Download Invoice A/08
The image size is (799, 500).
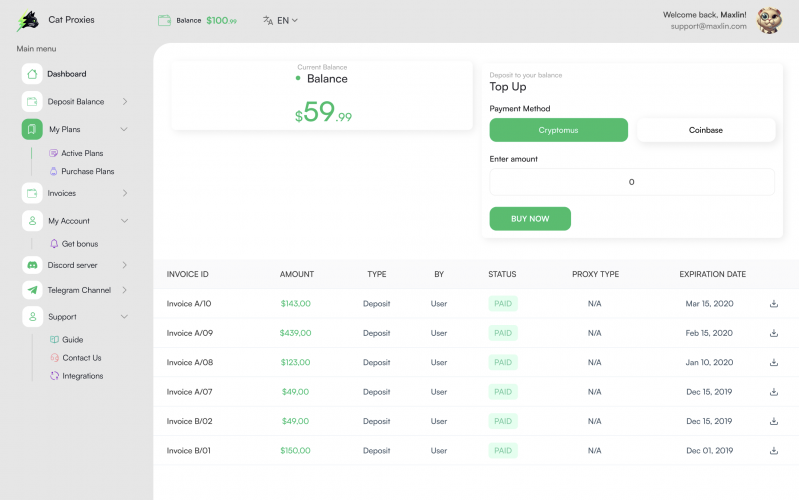point(774,362)
